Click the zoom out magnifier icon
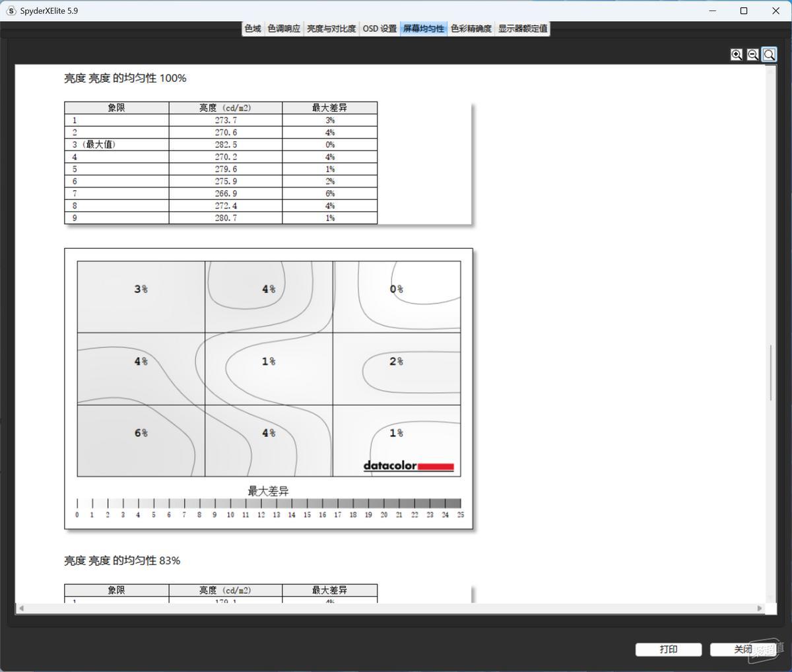 click(x=753, y=55)
